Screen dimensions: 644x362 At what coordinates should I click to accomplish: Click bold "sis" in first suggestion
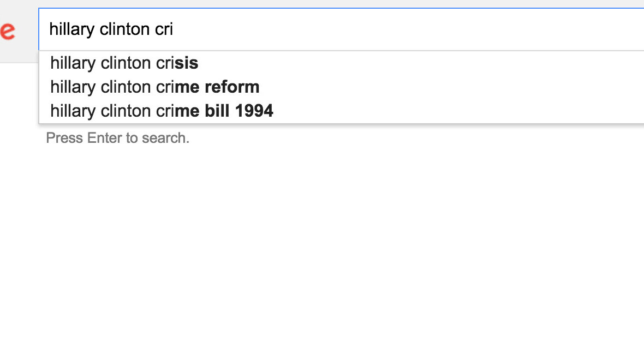pyautogui.click(x=187, y=63)
